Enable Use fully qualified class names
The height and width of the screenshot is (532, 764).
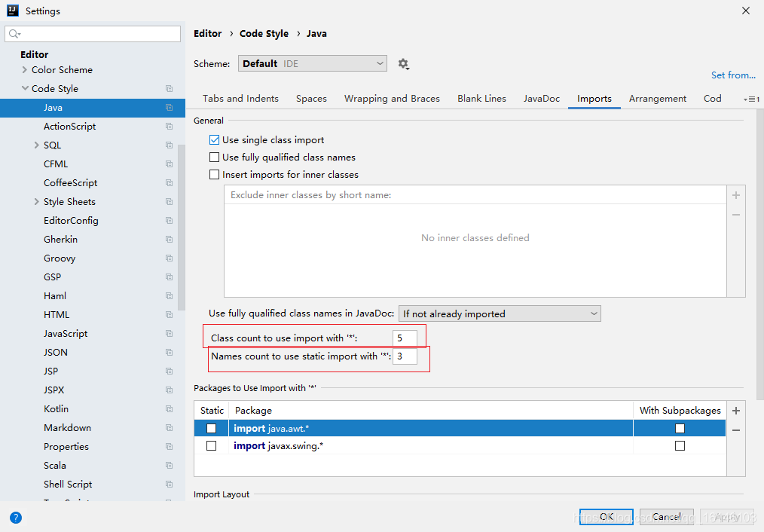215,157
